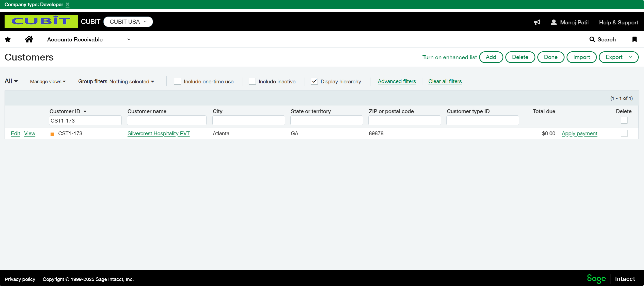
Task: Open the CUBIT USA entity dropdown
Action: [x=128, y=22]
